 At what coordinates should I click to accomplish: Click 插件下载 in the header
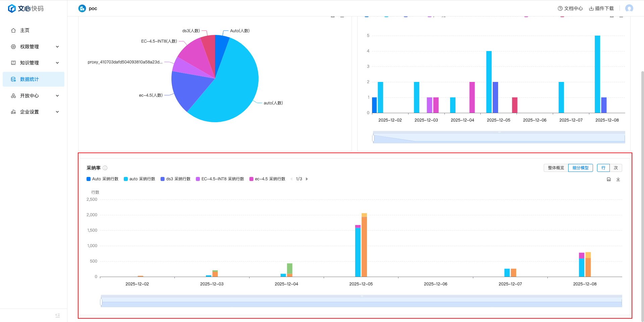click(601, 8)
